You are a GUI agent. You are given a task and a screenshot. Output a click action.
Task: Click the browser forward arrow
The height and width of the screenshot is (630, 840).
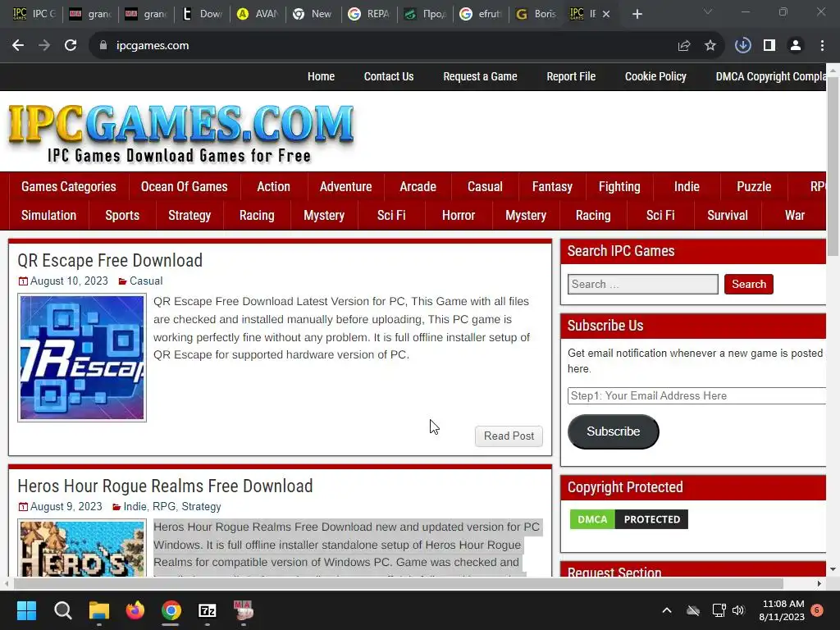44,46
